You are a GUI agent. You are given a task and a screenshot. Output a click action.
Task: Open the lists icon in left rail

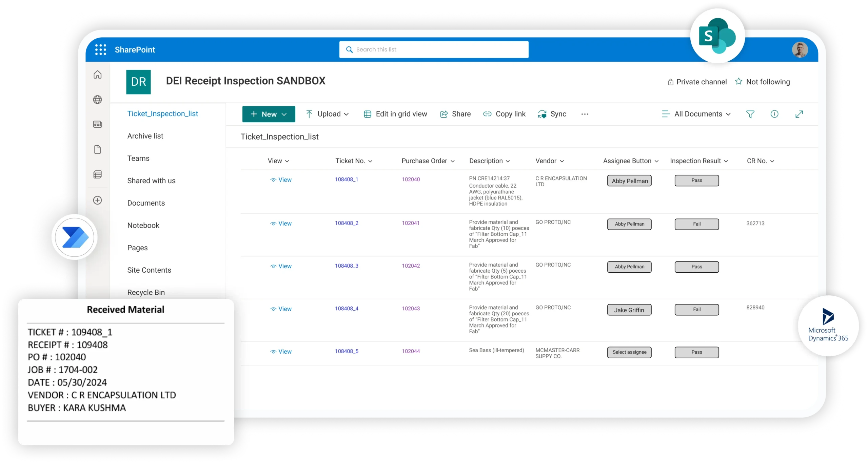(98, 174)
